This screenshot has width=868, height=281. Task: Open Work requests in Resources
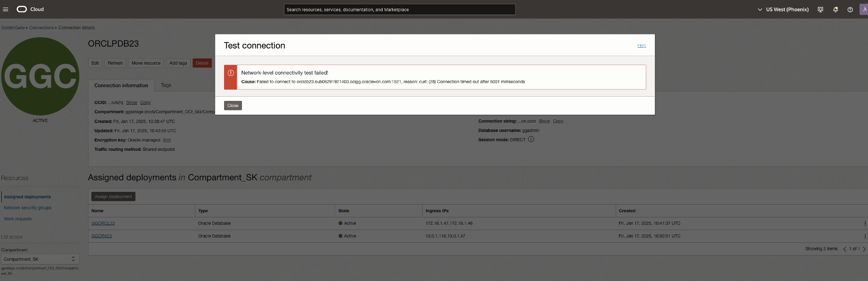(x=18, y=219)
